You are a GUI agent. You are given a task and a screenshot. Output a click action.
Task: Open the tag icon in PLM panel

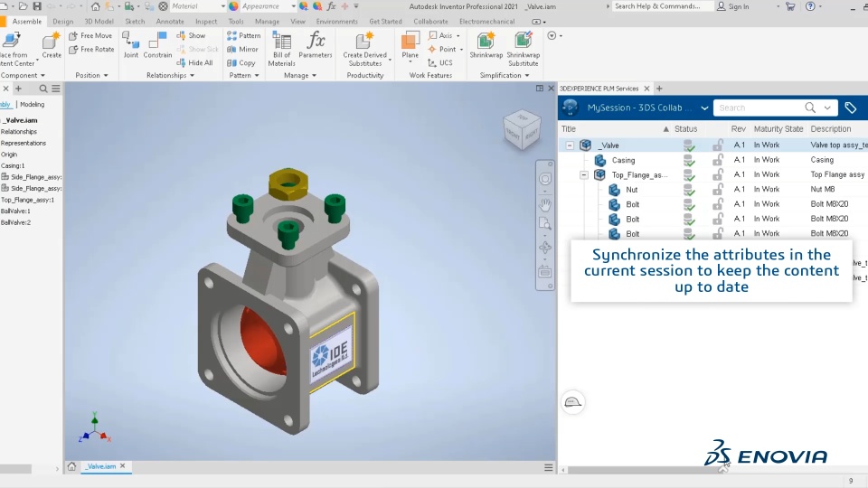point(850,108)
